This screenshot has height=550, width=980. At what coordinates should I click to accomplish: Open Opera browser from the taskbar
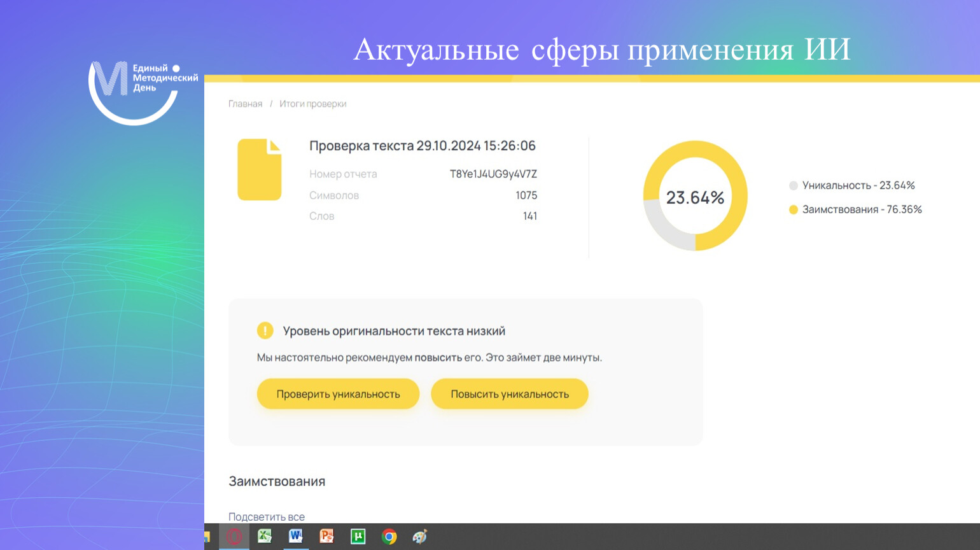[x=234, y=537]
